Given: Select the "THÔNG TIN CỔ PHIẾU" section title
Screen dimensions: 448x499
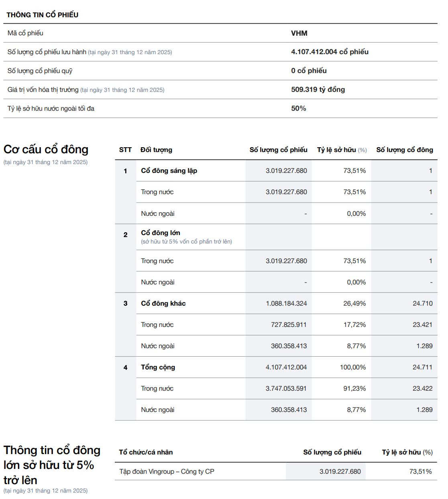Looking at the screenshot, I should 43,15.
